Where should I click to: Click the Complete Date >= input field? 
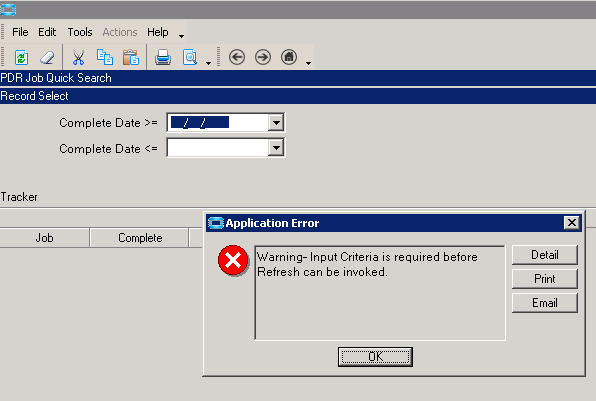(218, 122)
